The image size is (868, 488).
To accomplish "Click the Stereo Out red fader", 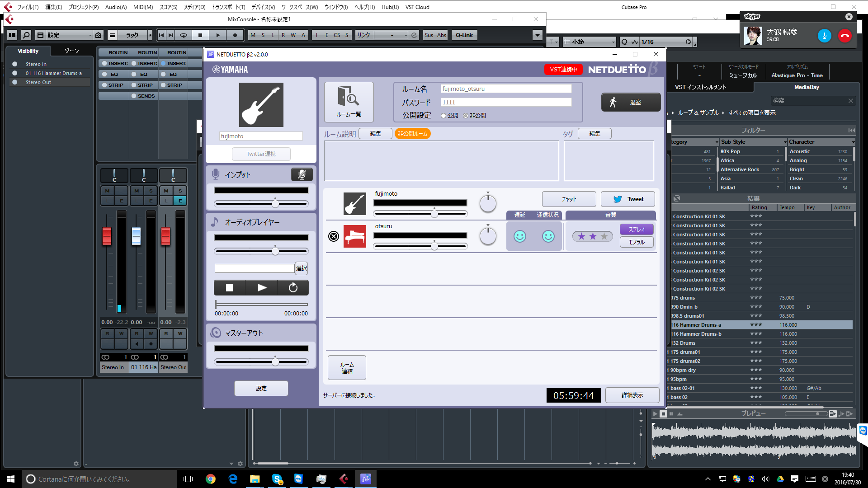I will (165, 235).
